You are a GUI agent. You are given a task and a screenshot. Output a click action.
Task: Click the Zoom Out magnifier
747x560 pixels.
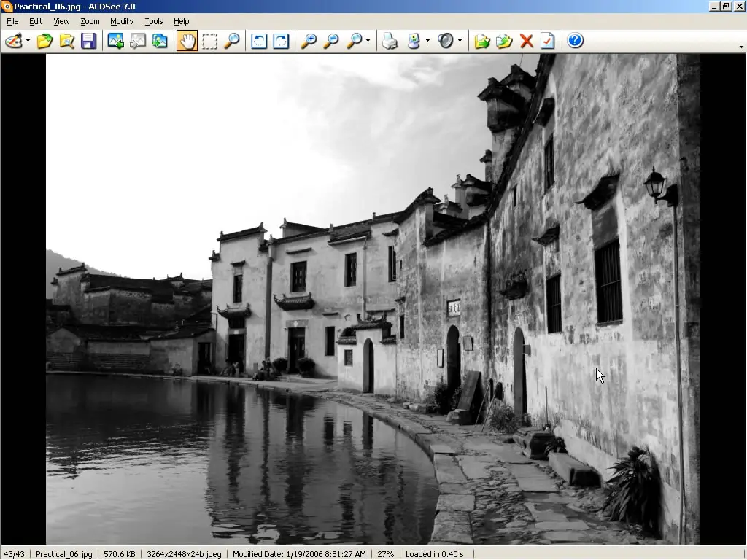click(331, 41)
